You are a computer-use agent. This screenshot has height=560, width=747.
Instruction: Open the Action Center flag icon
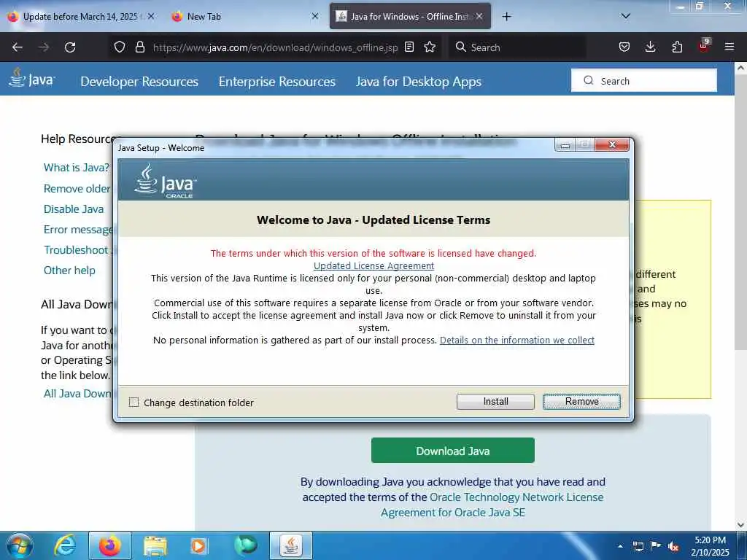[656, 545]
